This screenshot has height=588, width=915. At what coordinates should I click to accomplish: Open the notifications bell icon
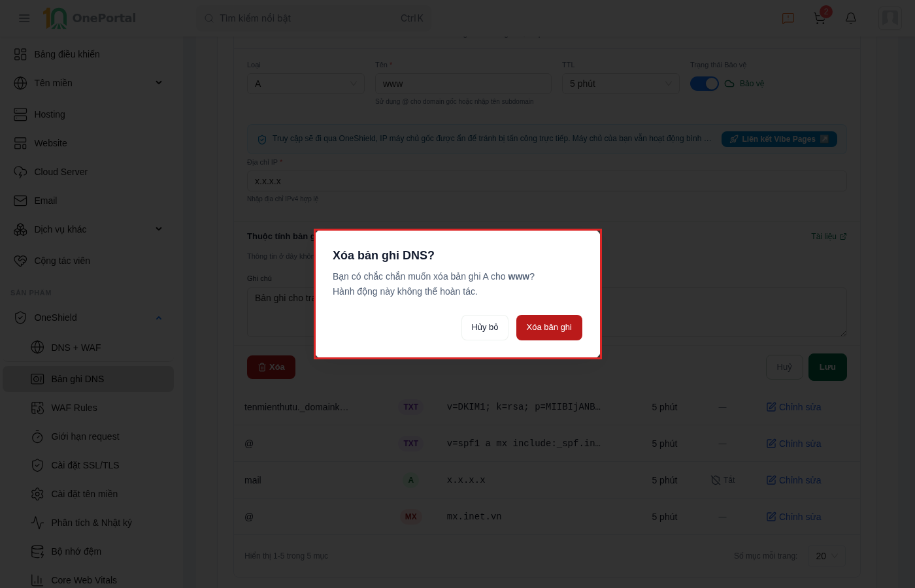(851, 18)
